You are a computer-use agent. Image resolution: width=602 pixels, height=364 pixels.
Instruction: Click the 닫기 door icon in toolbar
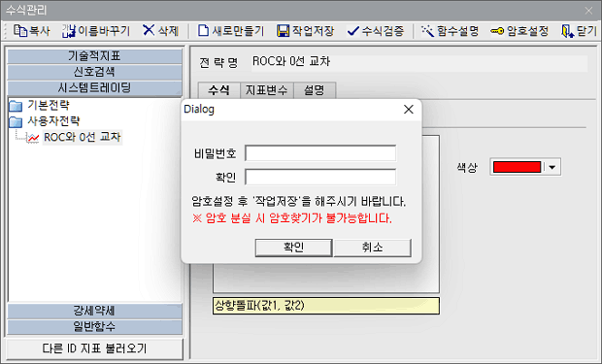(x=567, y=31)
